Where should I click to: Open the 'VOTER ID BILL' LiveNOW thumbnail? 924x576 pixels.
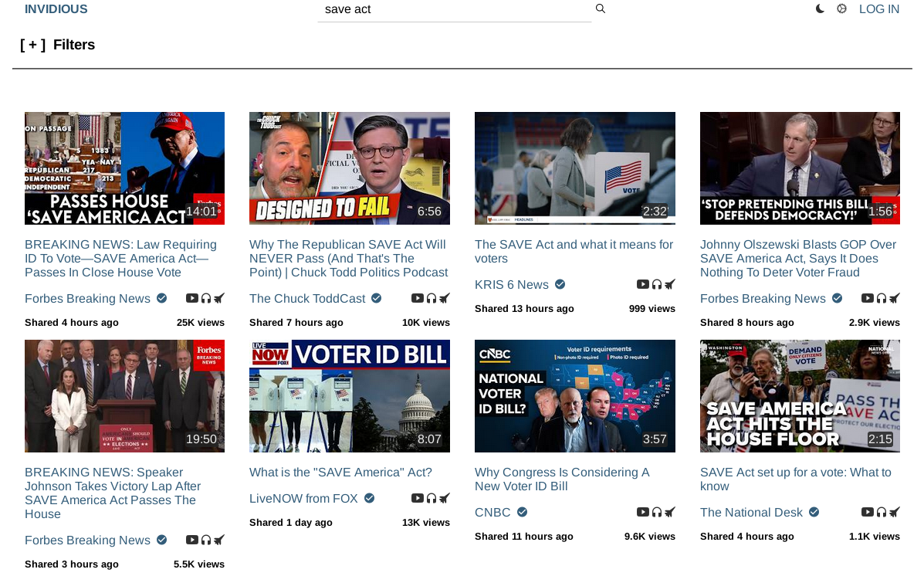(x=349, y=396)
